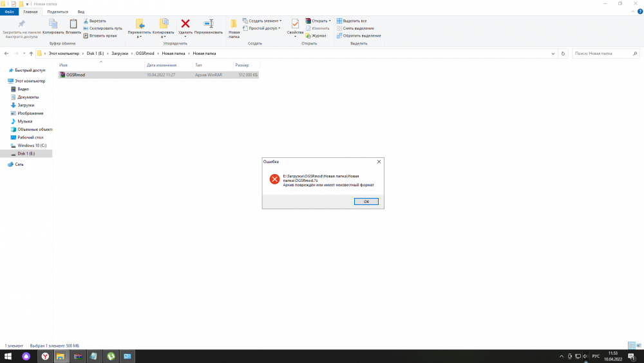Viewport: 644px width, 363px height.
Task: Click Выделить все command
Action: coord(352,21)
